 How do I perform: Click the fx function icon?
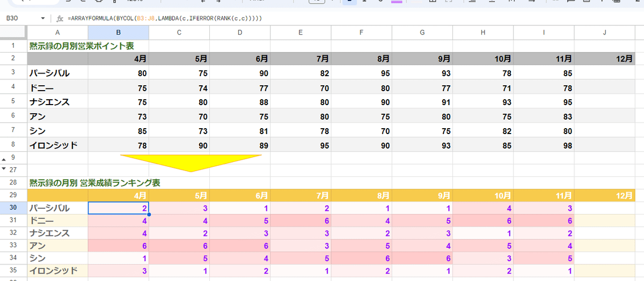[59, 18]
